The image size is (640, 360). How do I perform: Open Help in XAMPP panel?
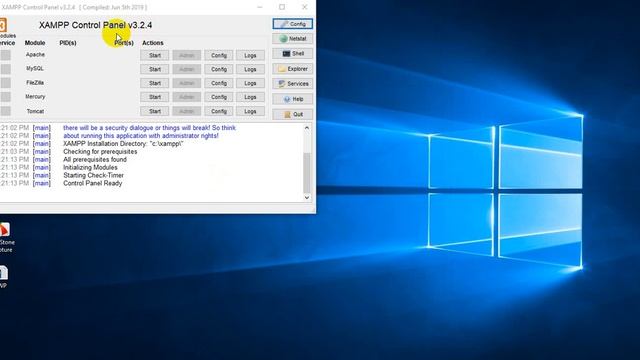pos(293,99)
